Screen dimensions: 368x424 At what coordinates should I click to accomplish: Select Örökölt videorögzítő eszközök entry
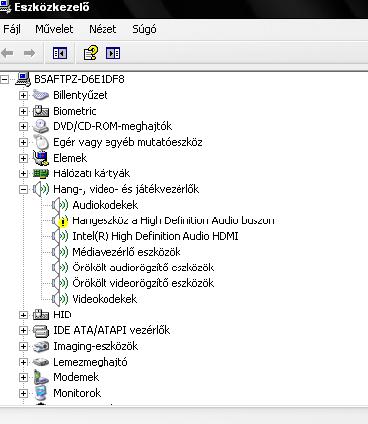pyautogui.click(x=143, y=283)
